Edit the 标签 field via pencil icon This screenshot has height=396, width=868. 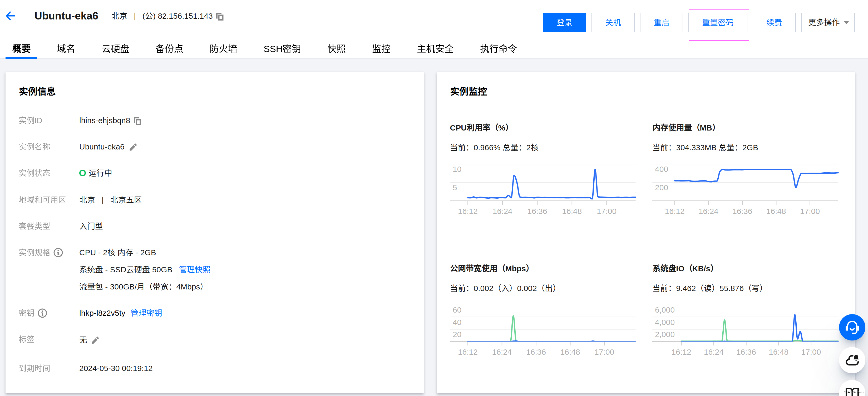coord(95,340)
